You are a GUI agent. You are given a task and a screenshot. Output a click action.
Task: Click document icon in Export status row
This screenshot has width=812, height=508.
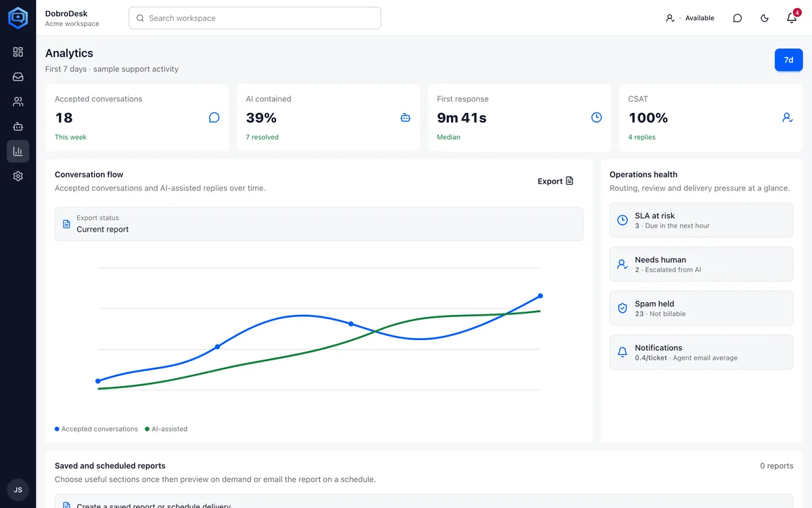66,224
